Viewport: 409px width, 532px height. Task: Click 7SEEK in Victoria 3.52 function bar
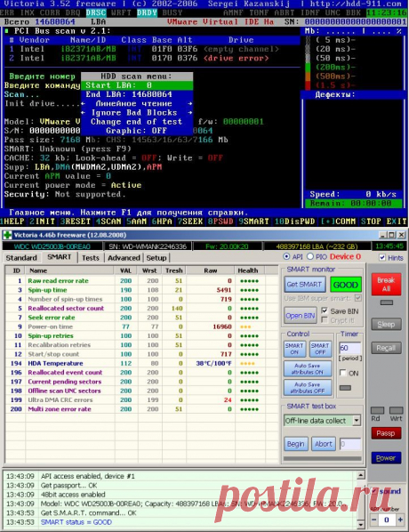point(190,222)
